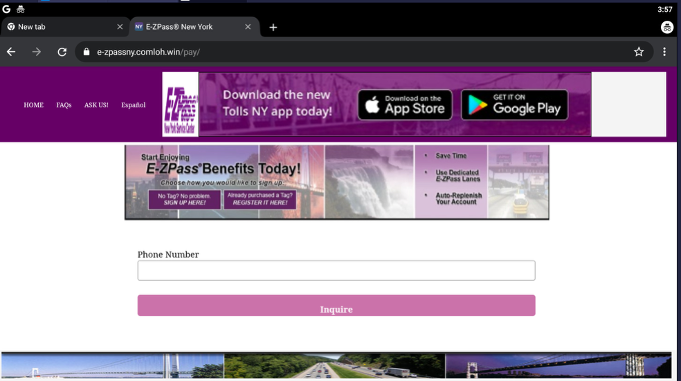Image resolution: width=681 pixels, height=381 pixels.
Task: Click the waterfall image in benefits banner
Action: pyautogui.click(x=369, y=182)
